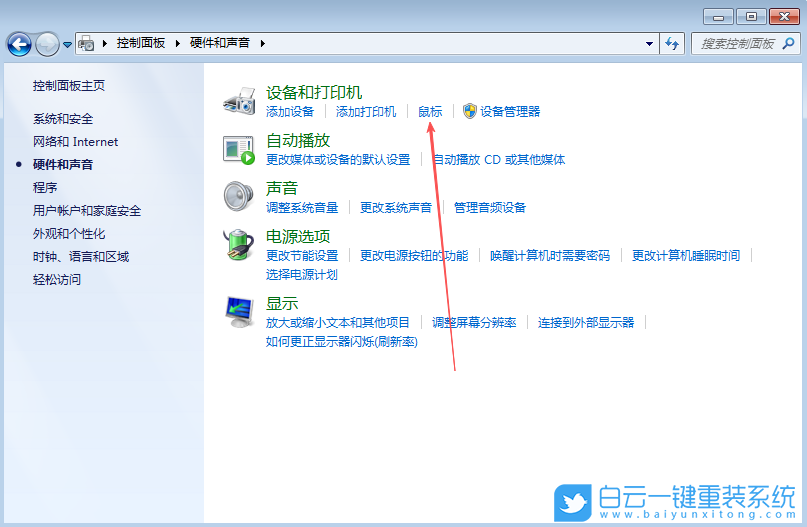
Task: Open the 设备和打印机 heading
Action: coord(314,92)
